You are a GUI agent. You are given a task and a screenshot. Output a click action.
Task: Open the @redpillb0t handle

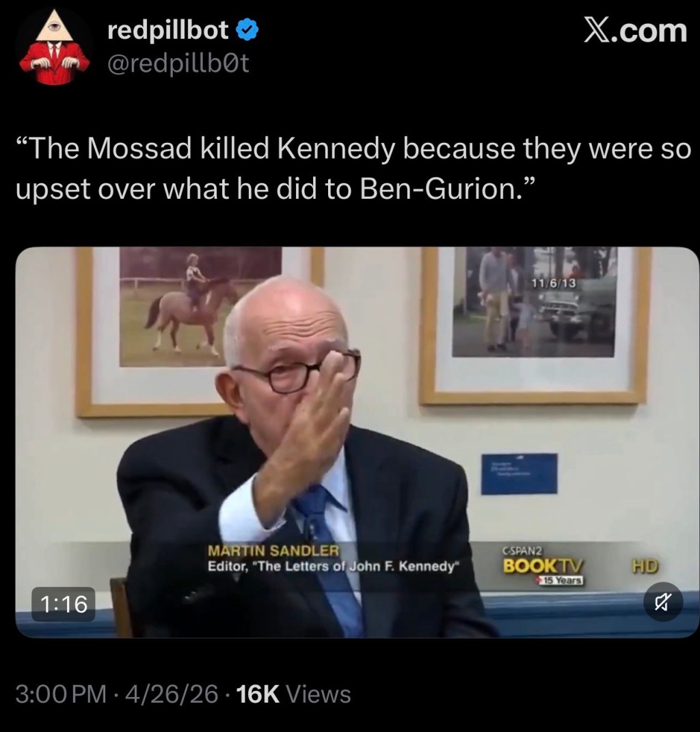(x=178, y=64)
